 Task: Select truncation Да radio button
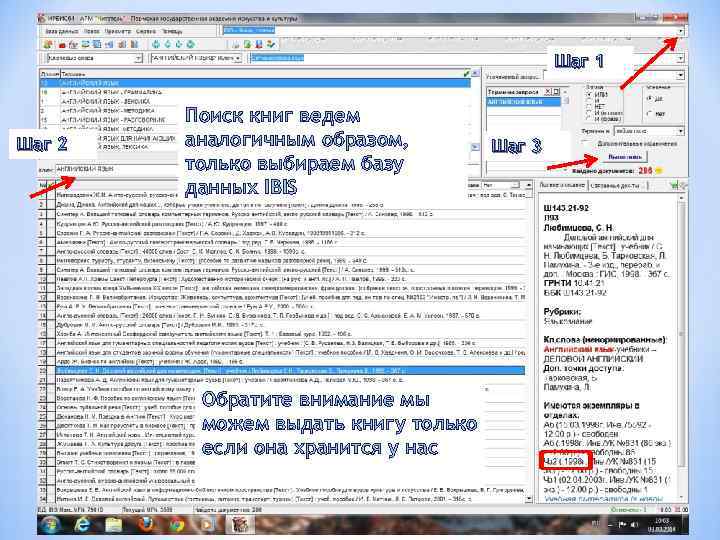pyautogui.click(x=650, y=98)
